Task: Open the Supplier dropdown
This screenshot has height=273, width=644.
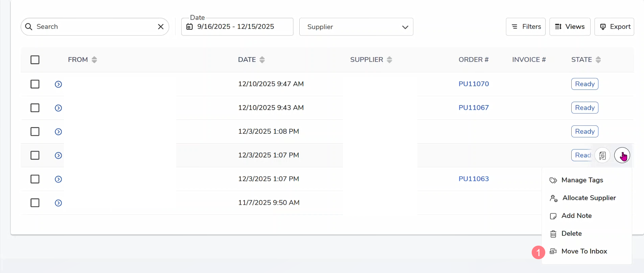Action: click(x=356, y=27)
